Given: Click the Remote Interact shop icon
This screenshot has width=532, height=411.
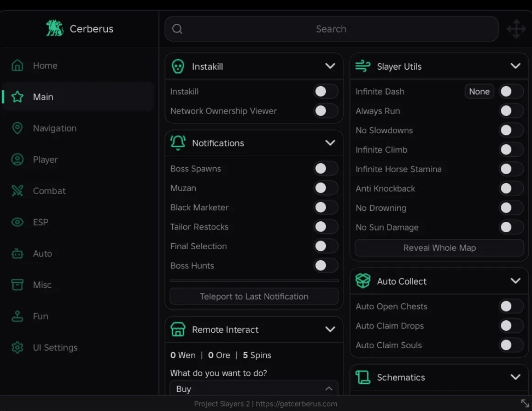Looking at the screenshot, I should click(178, 329).
